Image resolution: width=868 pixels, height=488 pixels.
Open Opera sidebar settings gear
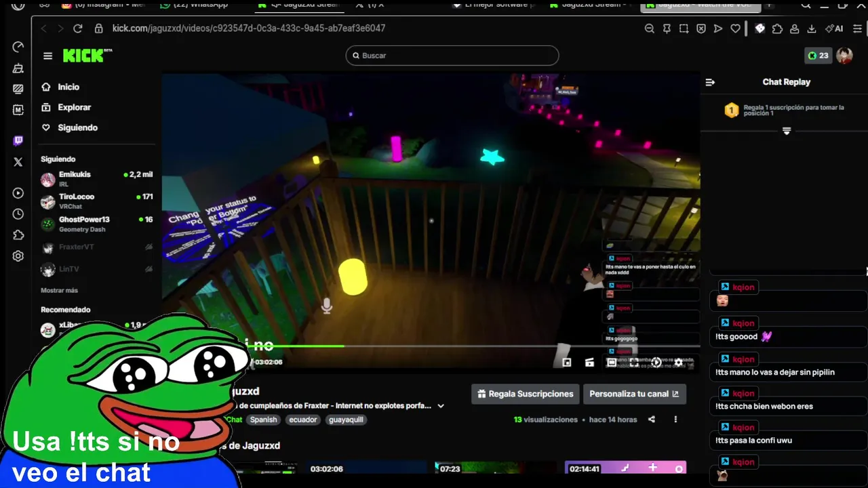18,256
